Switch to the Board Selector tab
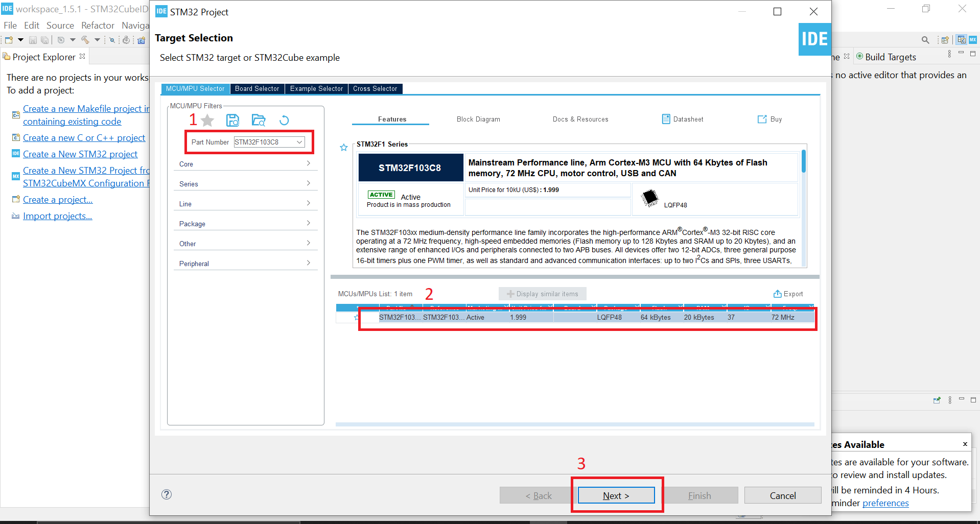The image size is (980, 524). pos(257,89)
